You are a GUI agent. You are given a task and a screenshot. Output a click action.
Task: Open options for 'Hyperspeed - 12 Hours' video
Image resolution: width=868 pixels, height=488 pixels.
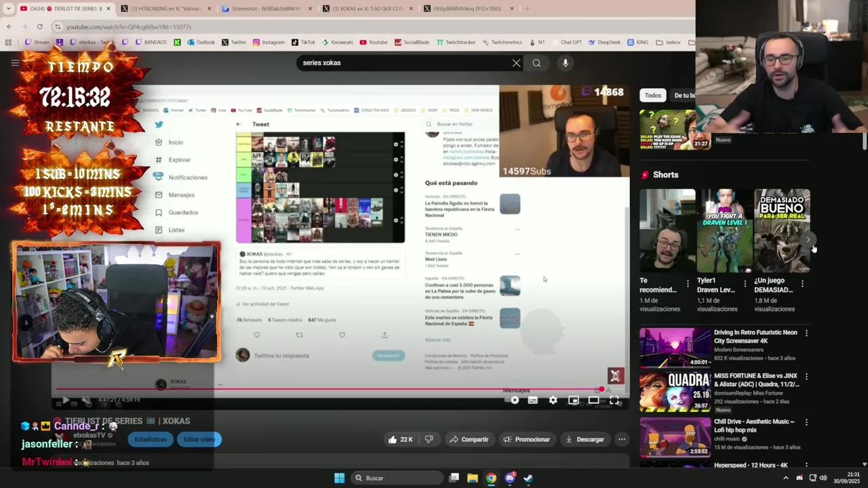(806, 466)
